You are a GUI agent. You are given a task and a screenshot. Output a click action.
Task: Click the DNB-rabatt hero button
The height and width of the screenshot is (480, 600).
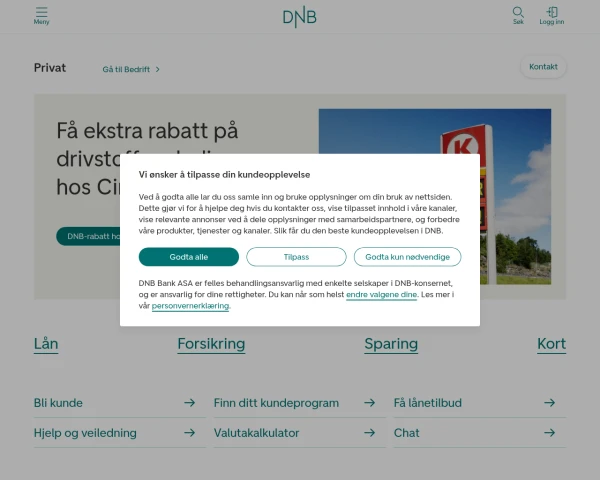(88, 236)
